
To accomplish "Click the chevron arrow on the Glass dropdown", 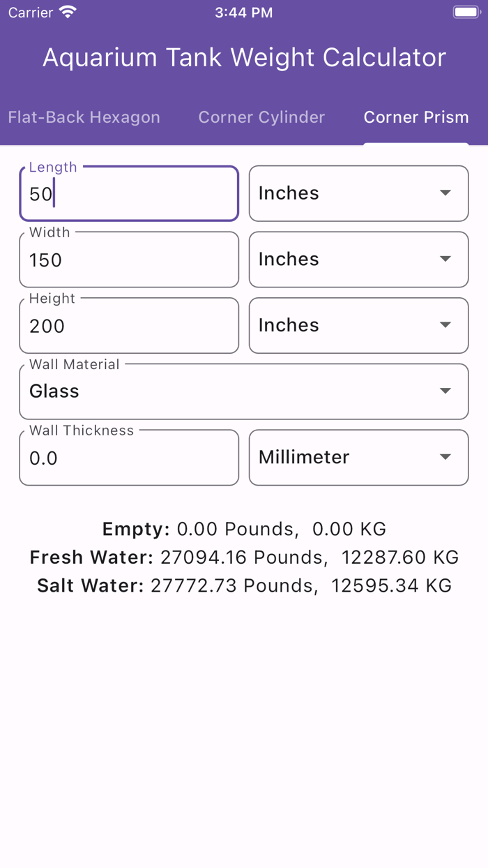I will pos(445,391).
